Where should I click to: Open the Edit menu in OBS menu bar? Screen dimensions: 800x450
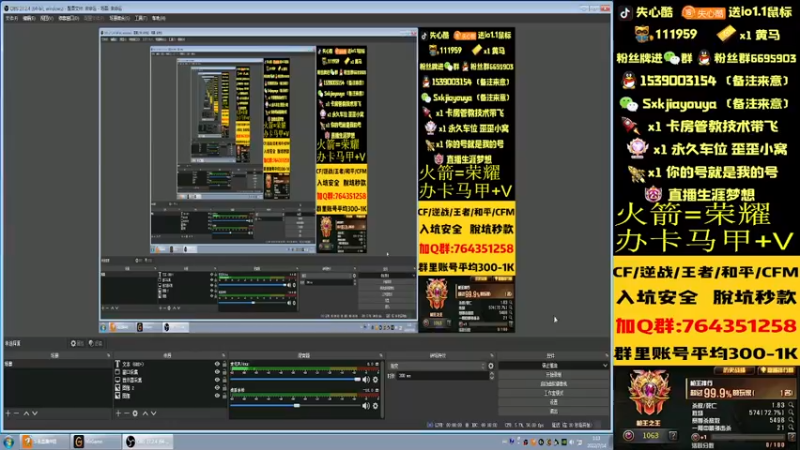click(29, 18)
